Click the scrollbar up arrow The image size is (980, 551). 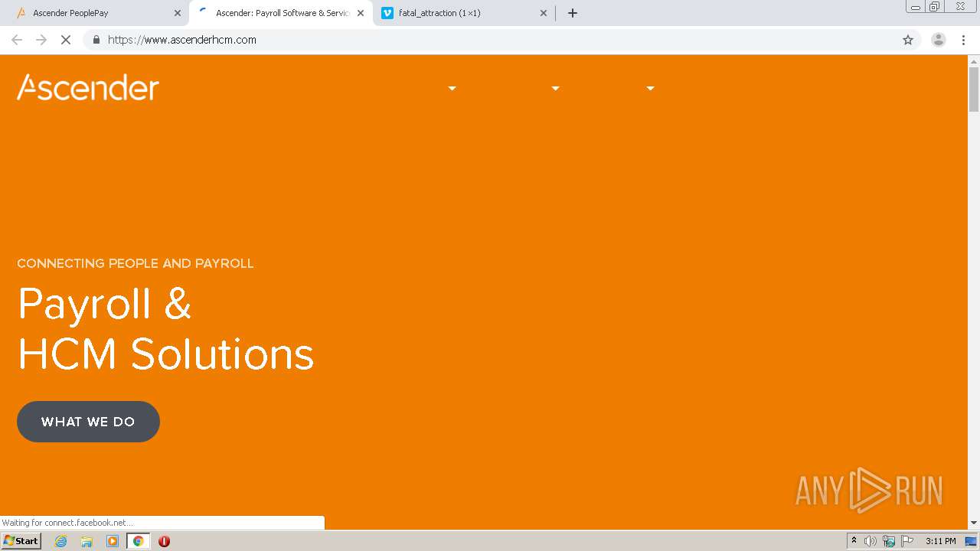pyautogui.click(x=974, y=60)
